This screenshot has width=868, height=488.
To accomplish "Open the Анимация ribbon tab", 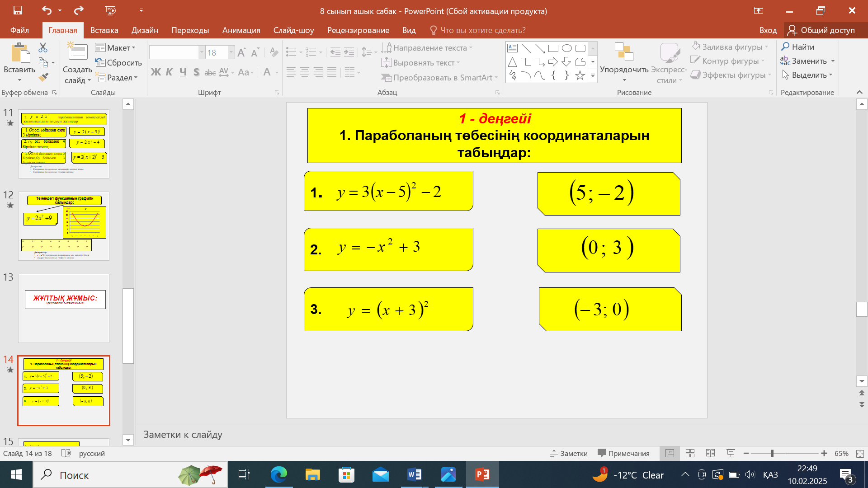I will pyautogui.click(x=241, y=30).
